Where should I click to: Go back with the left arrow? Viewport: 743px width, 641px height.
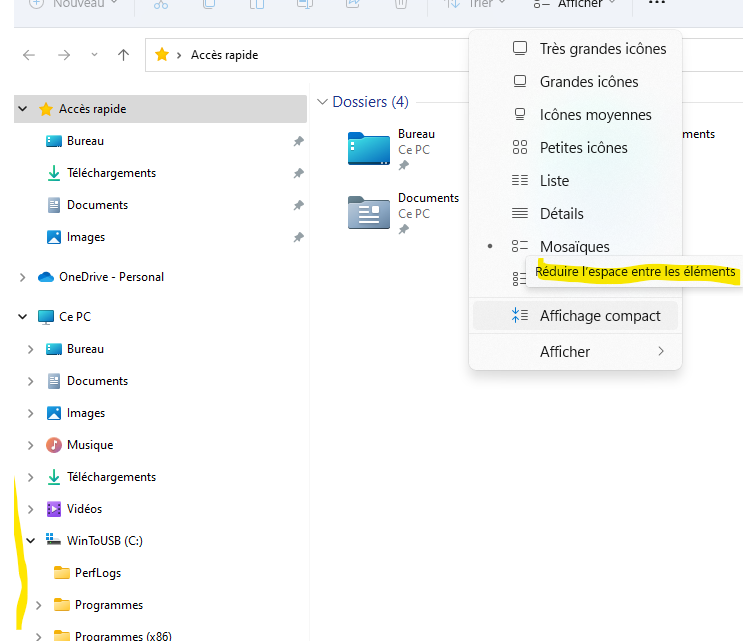tap(29, 55)
